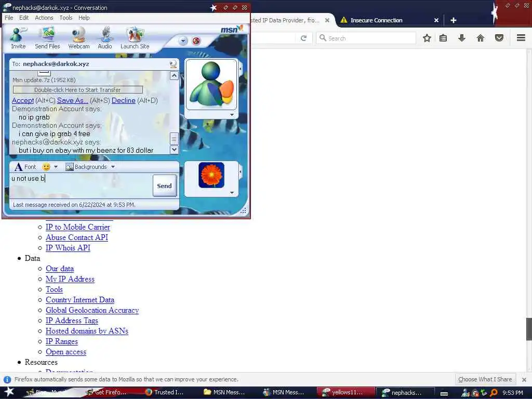
Task: Click the Choose What I Share button
Action: coord(485,379)
